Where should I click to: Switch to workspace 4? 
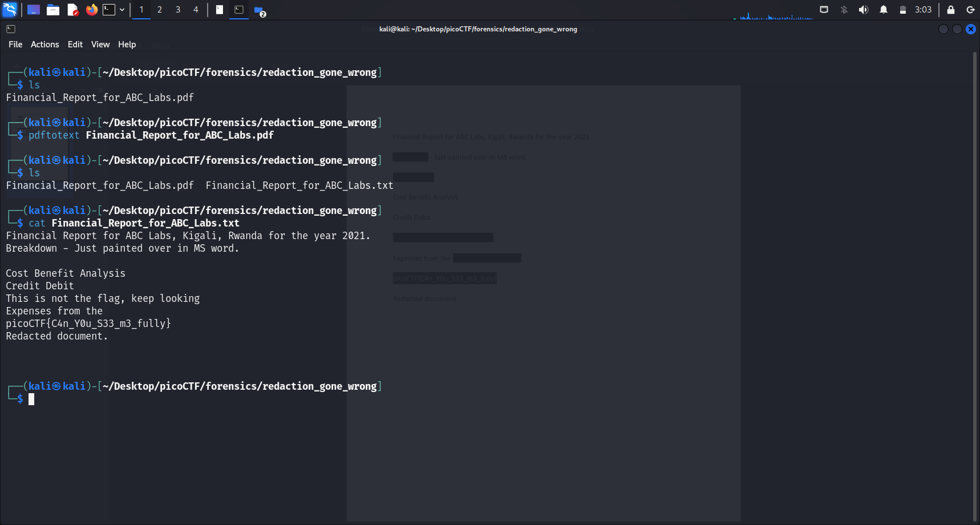click(x=196, y=10)
